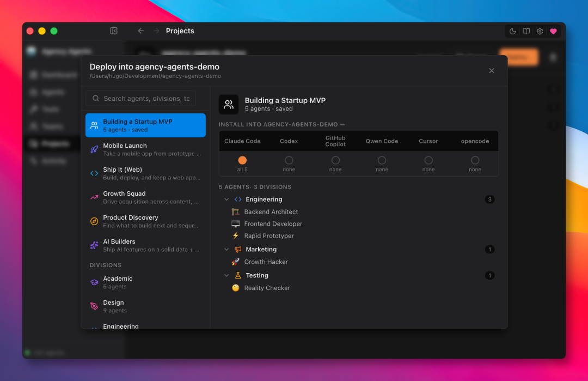The width and height of the screenshot is (588, 381).
Task: Click the Growth Hacker rocket icon
Action: tap(236, 262)
